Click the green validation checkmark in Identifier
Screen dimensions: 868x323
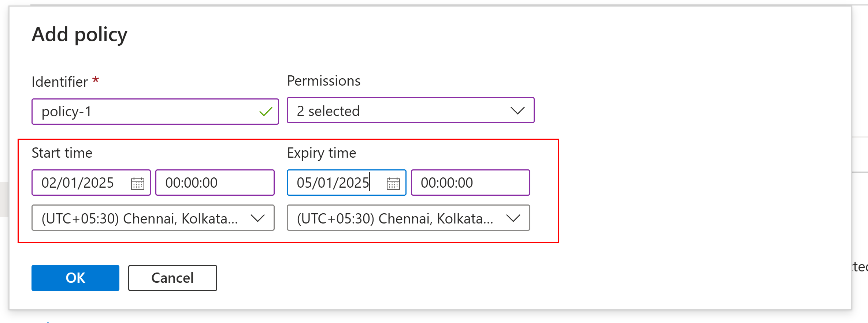(266, 112)
